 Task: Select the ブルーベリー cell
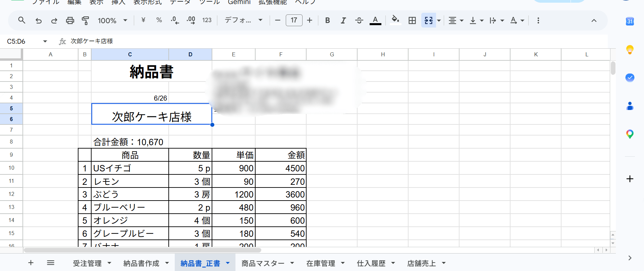click(130, 207)
